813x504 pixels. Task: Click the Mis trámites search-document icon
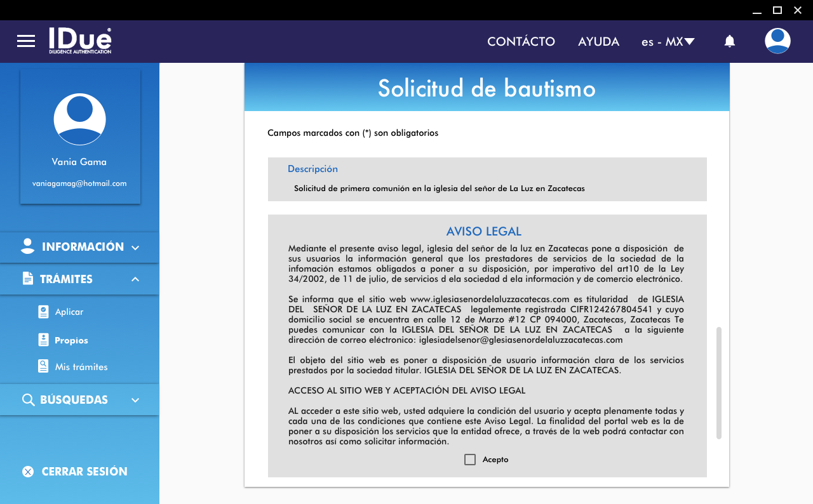[43, 366]
